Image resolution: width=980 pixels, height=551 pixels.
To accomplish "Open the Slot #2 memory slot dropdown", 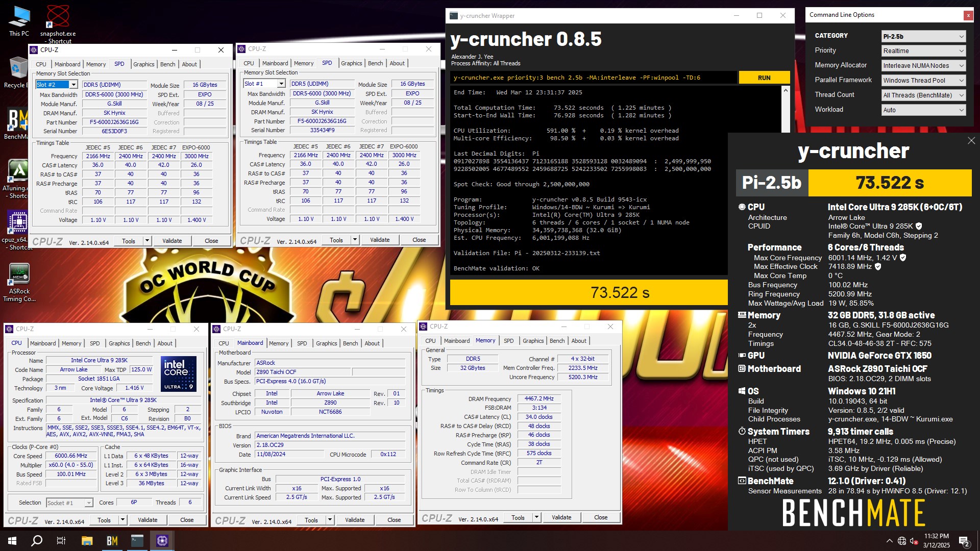I will coord(57,85).
